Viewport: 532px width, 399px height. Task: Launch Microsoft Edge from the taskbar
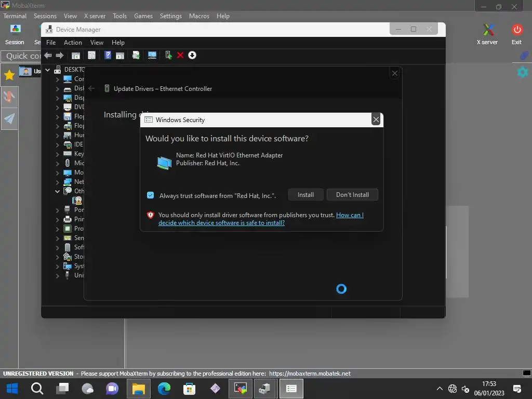coord(164,389)
